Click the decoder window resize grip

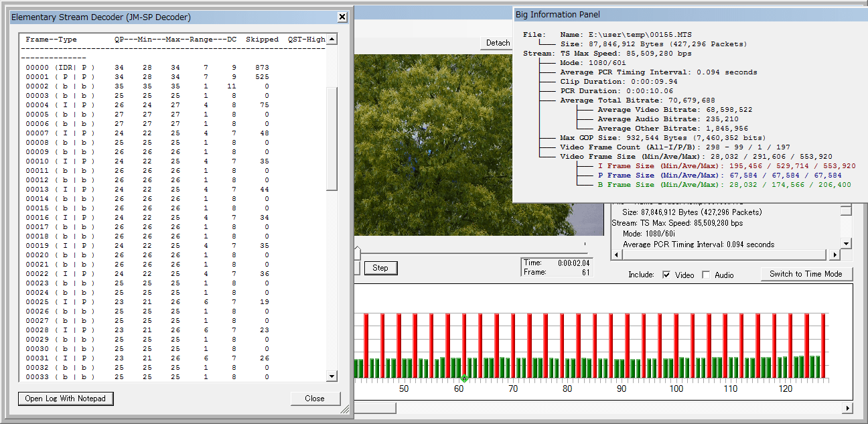tap(346, 409)
